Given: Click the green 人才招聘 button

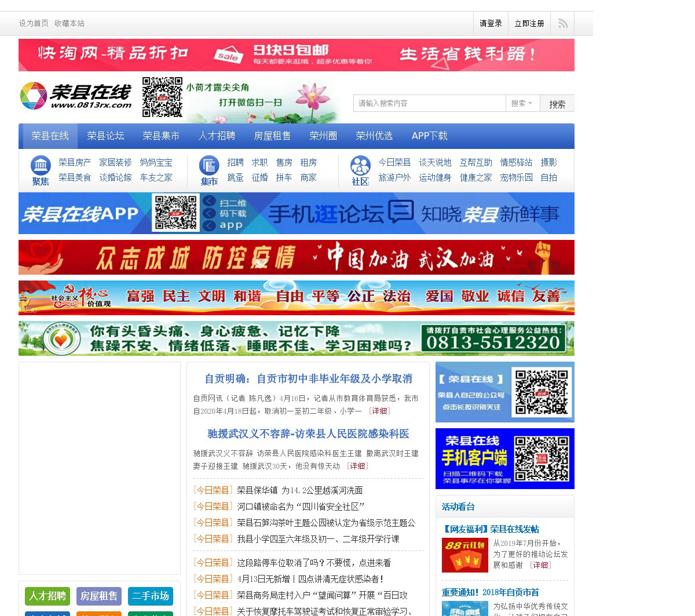Looking at the screenshot, I should click(47, 596).
